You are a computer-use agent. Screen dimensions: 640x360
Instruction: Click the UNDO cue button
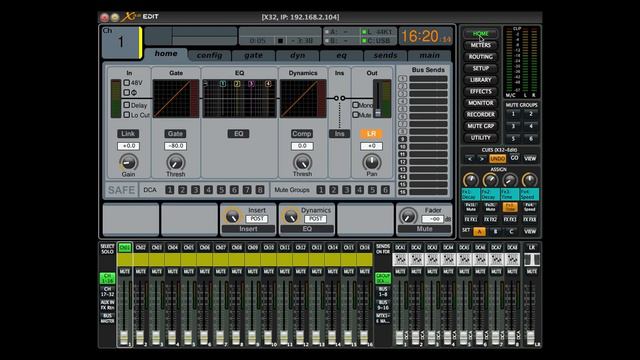(x=497, y=158)
